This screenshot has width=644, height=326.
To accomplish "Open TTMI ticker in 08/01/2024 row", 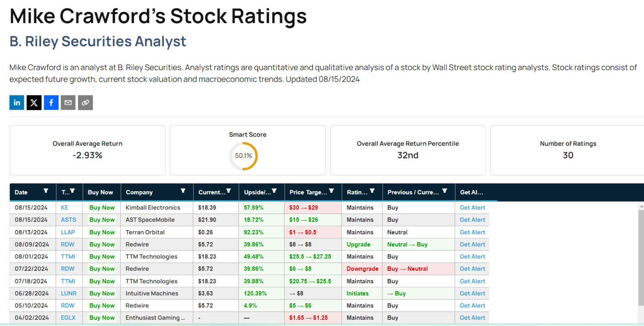I will tap(68, 256).
